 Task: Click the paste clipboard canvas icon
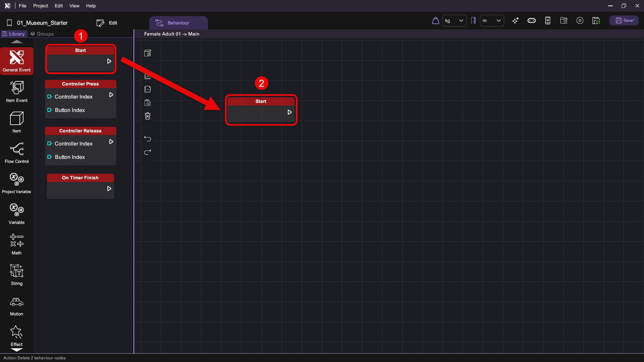[148, 103]
